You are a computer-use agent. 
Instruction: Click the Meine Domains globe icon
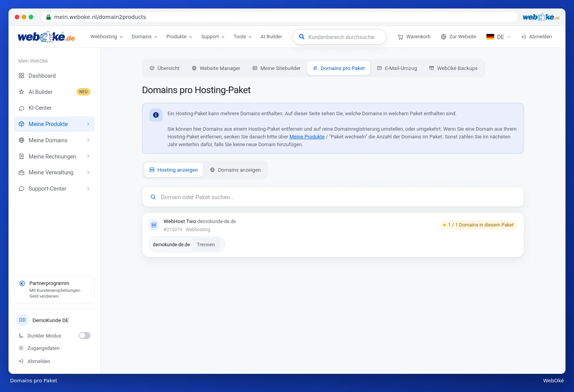click(22, 140)
